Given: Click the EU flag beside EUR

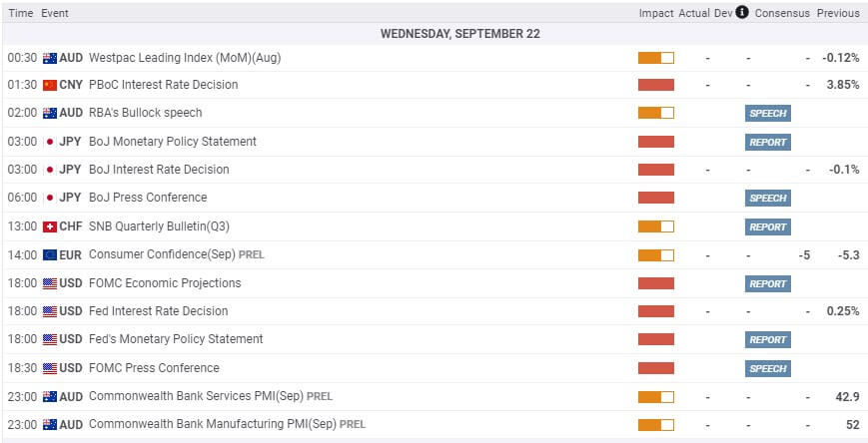Looking at the screenshot, I should pos(50,255).
